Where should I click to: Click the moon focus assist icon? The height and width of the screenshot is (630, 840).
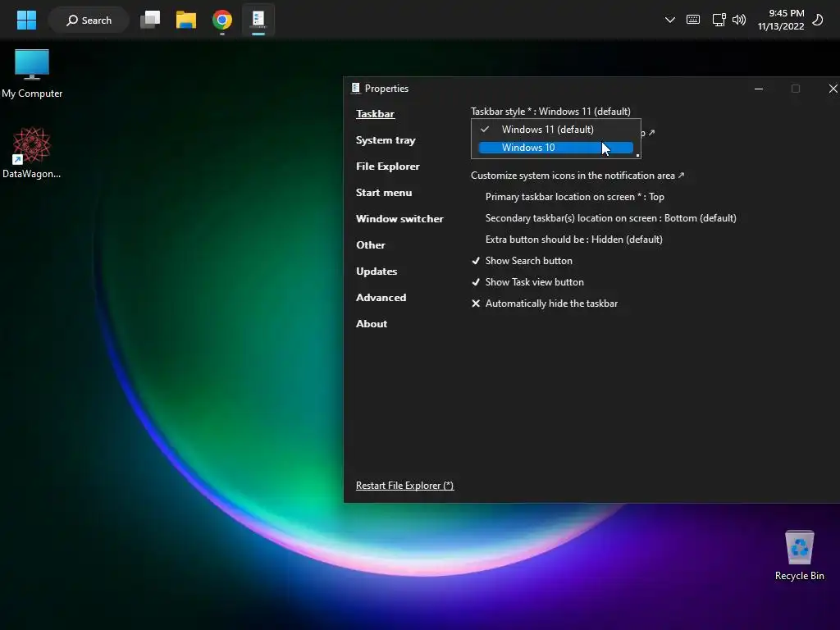point(818,21)
